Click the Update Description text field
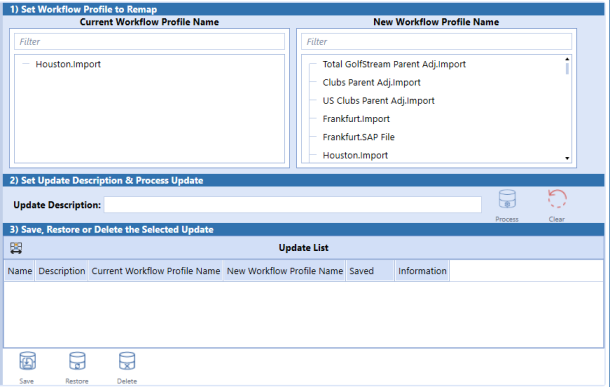Screen dimensions: 610x387 tap(293, 205)
